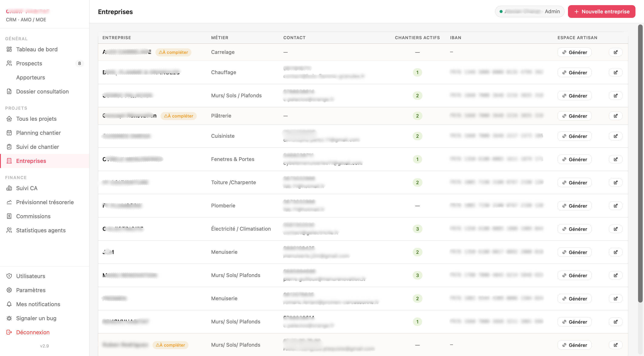Click the Paramètres gear icon
The width and height of the screenshot is (644, 356).
[9, 290]
